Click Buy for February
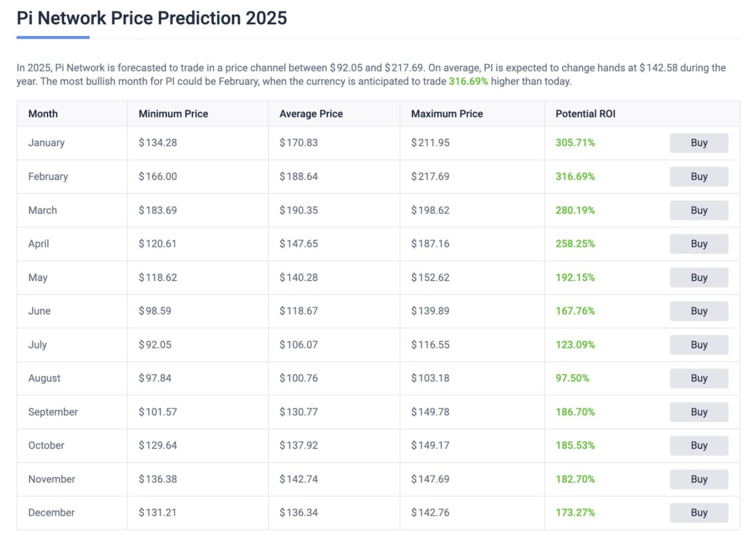 (699, 177)
